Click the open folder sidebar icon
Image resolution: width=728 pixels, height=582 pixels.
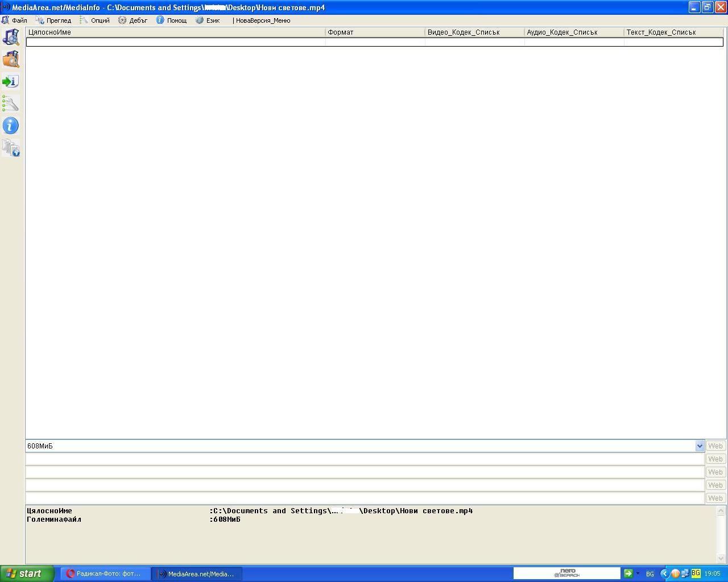click(11, 59)
